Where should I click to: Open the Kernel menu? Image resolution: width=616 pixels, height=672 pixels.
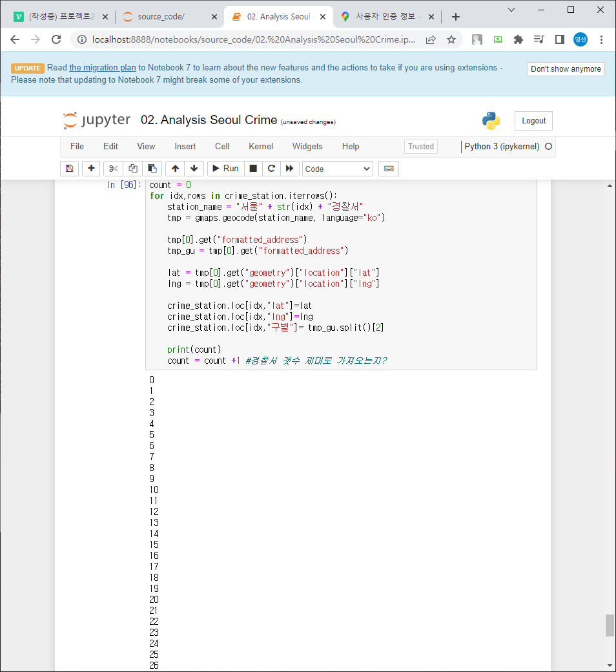click(x=261, y=147)
